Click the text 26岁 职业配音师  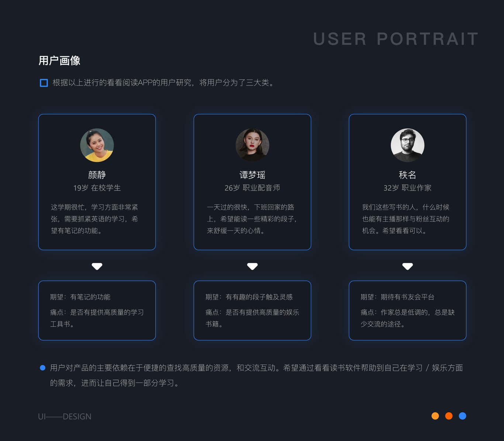(252, 188)
